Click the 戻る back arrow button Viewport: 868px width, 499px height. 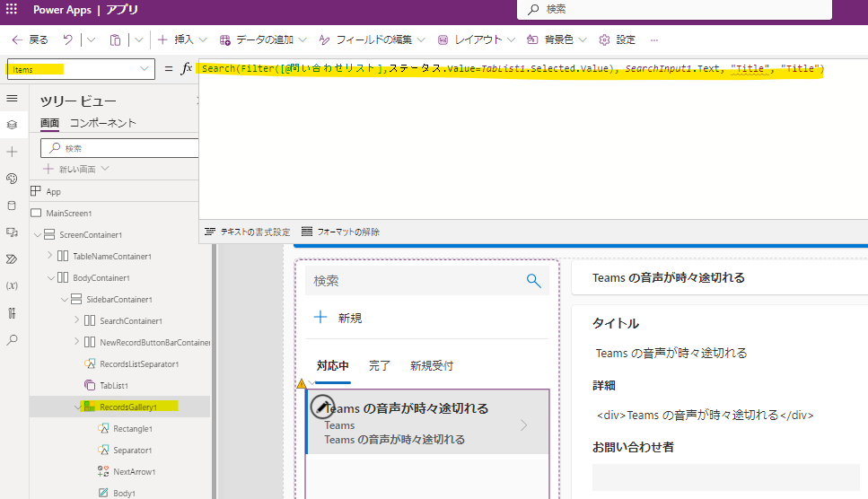tap(30, 39)
